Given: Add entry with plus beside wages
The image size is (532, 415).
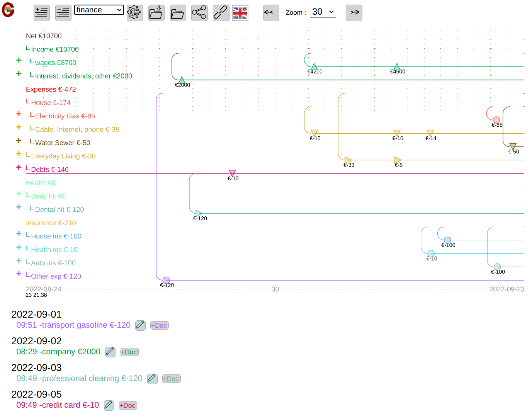Looking at the screenshot, I should tap(19, 60).
